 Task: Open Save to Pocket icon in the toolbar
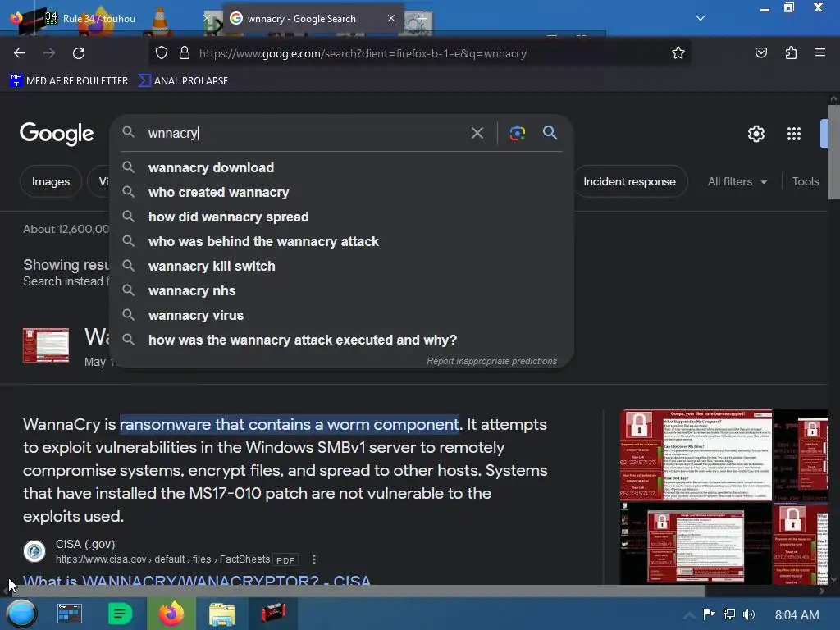coord(761,53)
